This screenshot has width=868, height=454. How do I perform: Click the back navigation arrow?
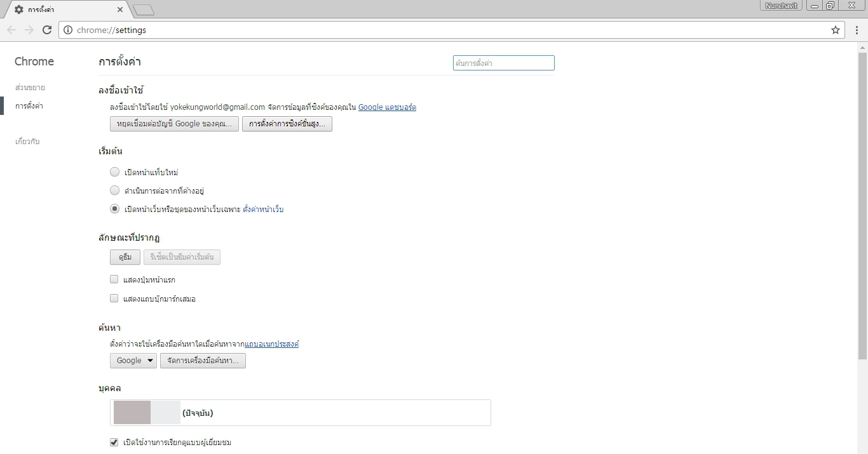(11, 30)
